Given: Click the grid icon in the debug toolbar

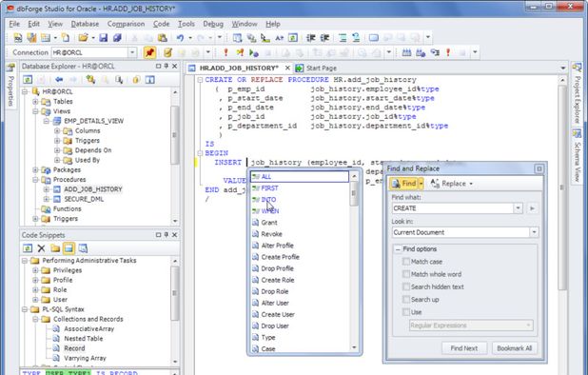Looking at the screenshot, I should click(406, 52).
